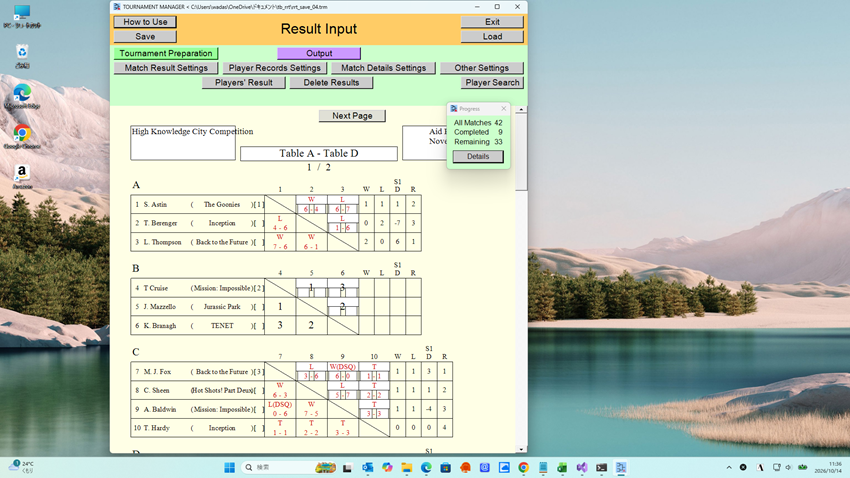Open Google Chrome from the taskbar

tap(523, 467)
